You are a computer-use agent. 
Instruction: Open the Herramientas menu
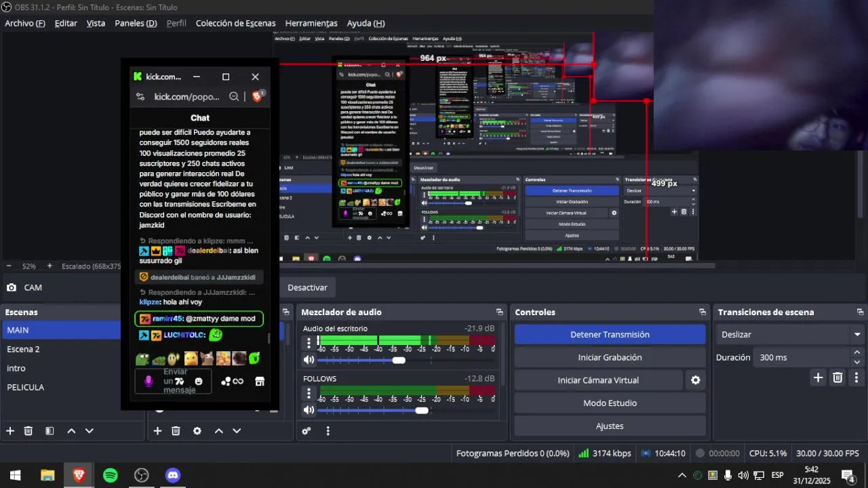311,23
